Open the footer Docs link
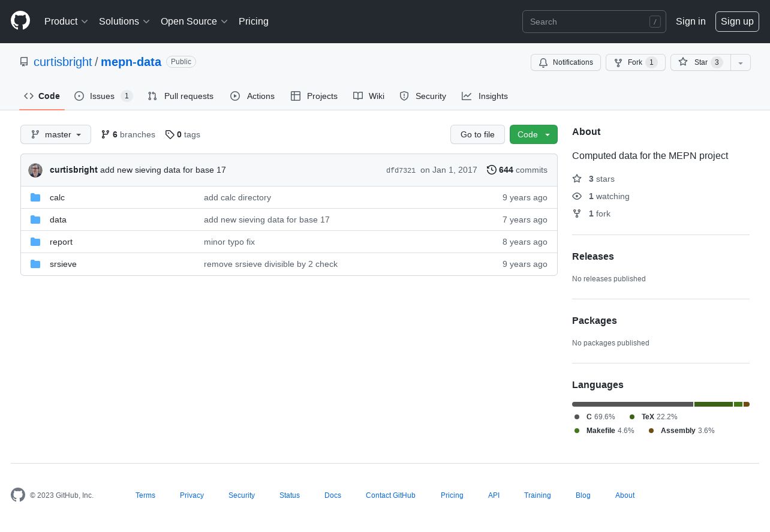The image size is (770, 532). point(333,495)
